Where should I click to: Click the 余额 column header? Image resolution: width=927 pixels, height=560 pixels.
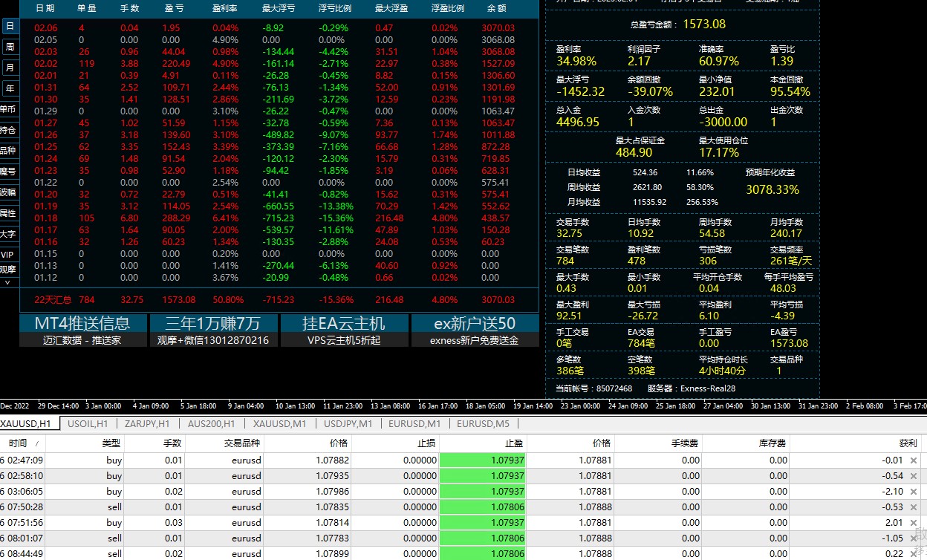click(497, 9)
